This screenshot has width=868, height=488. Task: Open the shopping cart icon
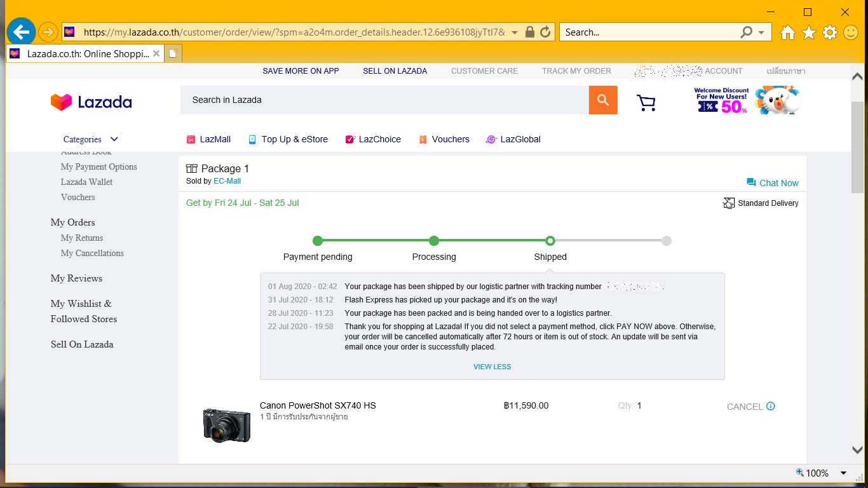point(646,102)
